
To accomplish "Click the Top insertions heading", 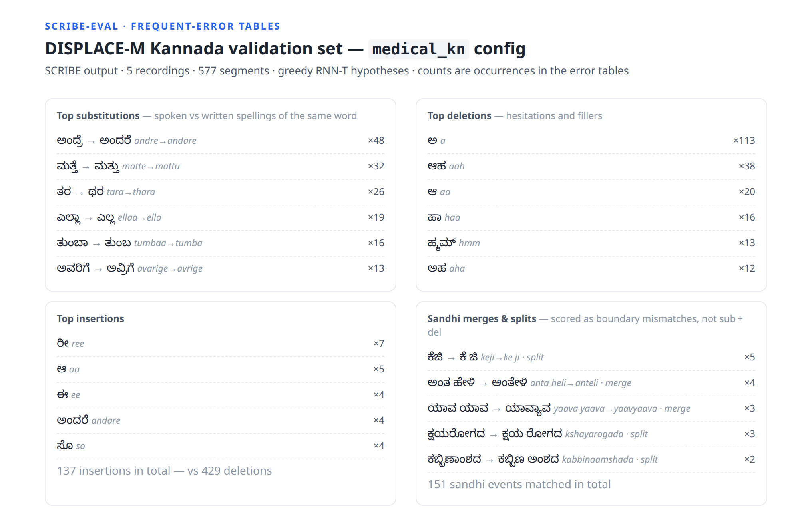I will tap(90, 319).
